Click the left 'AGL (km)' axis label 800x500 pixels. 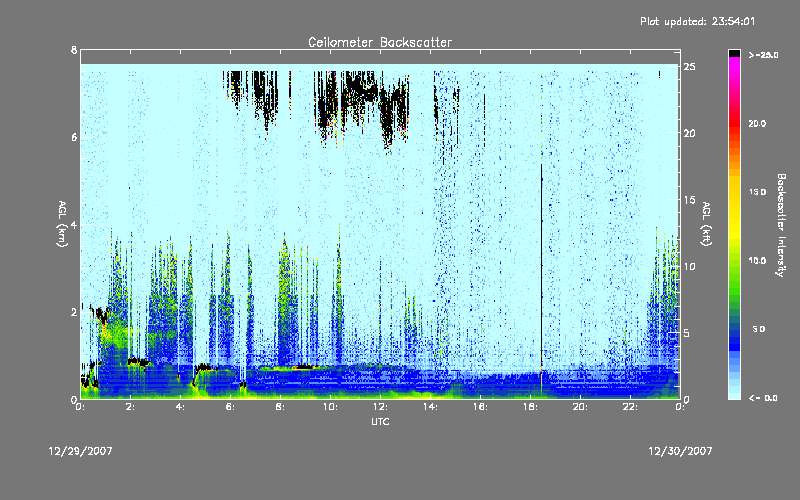click(62, 224)
